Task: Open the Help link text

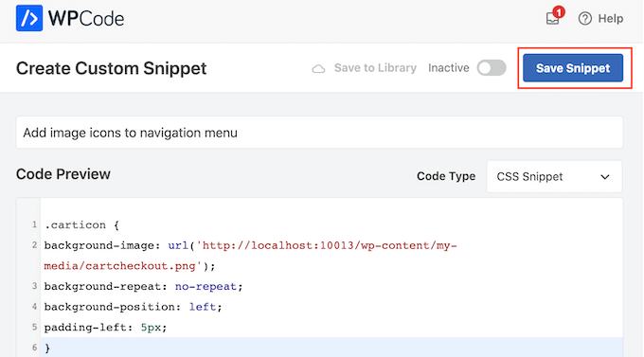Action: tap(610, 19)
